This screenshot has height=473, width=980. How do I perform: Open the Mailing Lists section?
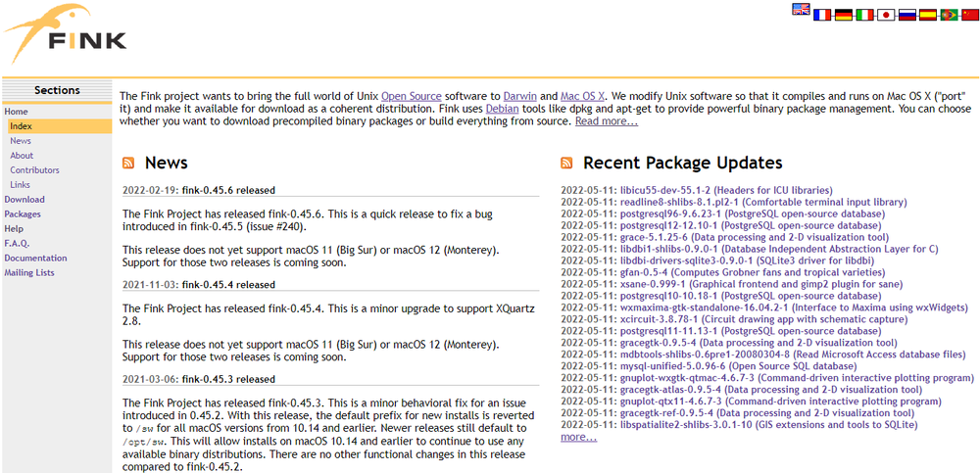tap(29, 272)
